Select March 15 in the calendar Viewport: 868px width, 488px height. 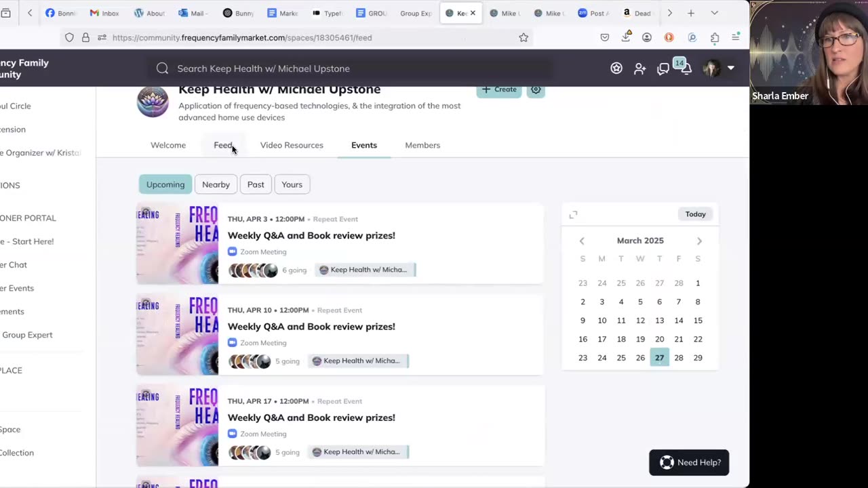(x=698, y=321)
